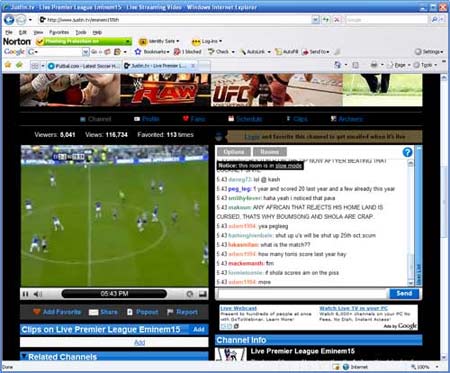Toggle fullscreen on the video player
Viewport: 450px width, 373px height.
(202, 294)
